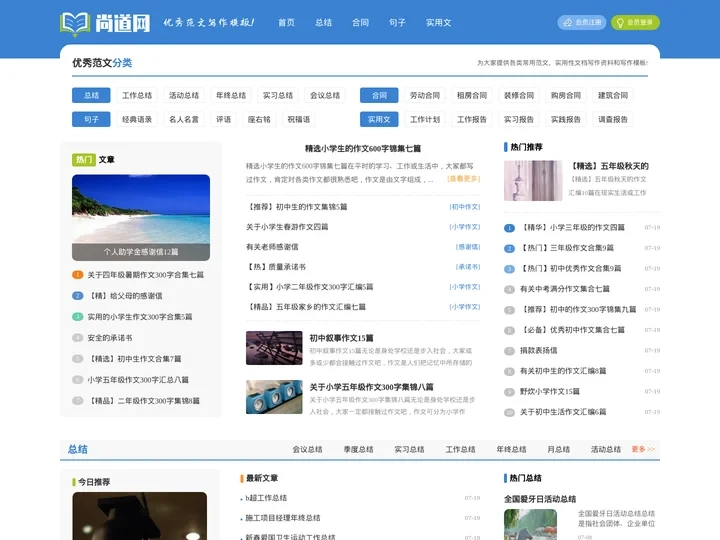Open 【推荐】初中生的作文集锦5篇

click(x=297, y=207)
